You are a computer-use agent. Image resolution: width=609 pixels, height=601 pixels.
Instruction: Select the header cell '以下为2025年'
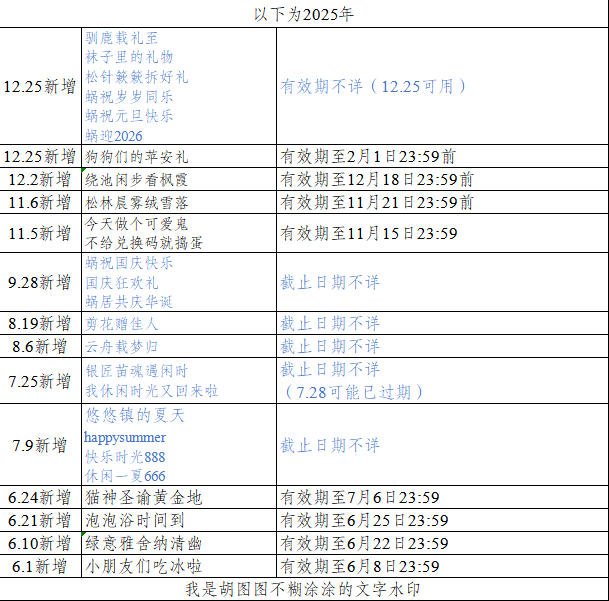tap(304, 15)
